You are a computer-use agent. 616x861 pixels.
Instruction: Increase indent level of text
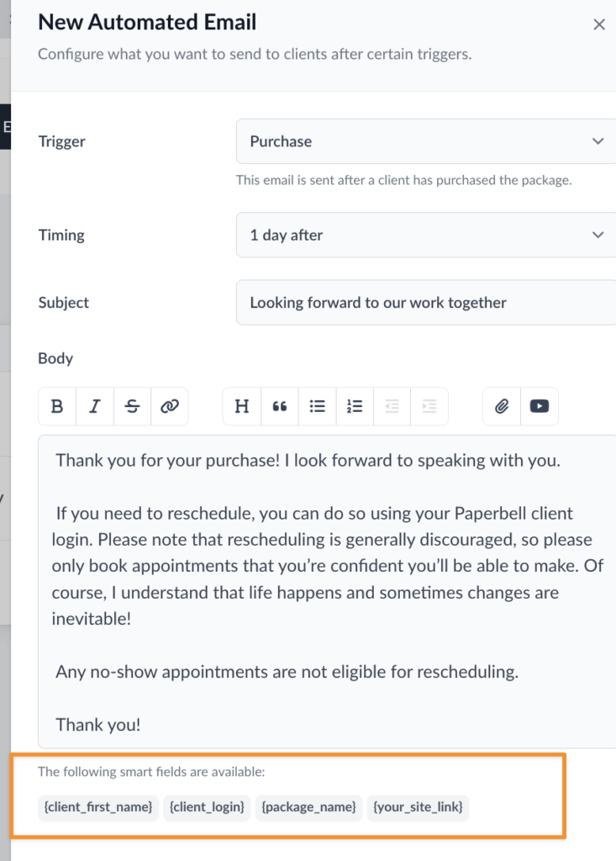pos(429,406)
